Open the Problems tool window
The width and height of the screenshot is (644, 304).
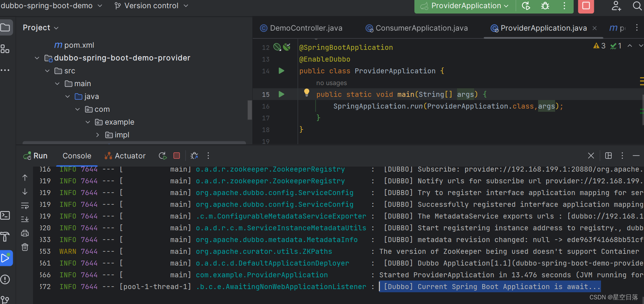pyautogui.click(x=5, y=279)
